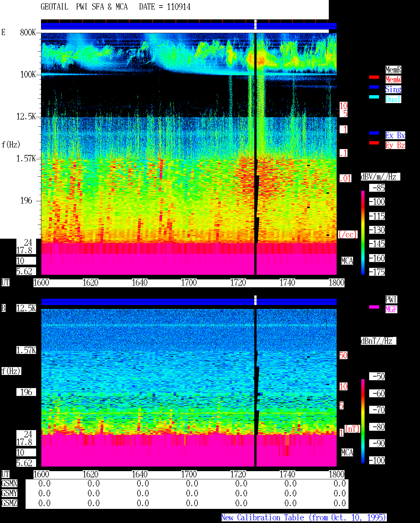Click the red MemW legend swatch
The height and width of the screenshot is (523, 420).
click(x=374, y=77)
